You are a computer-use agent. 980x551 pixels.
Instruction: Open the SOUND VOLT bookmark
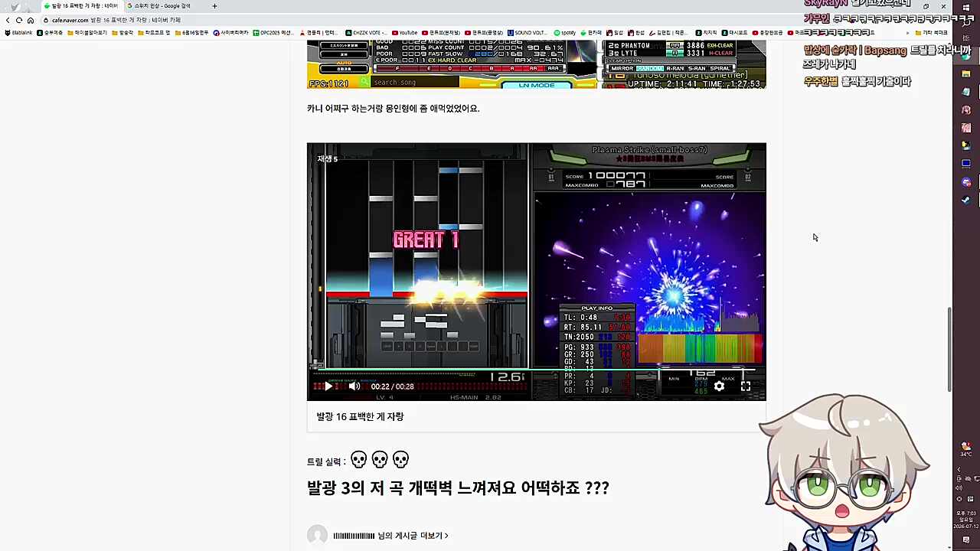pos(528,33)
